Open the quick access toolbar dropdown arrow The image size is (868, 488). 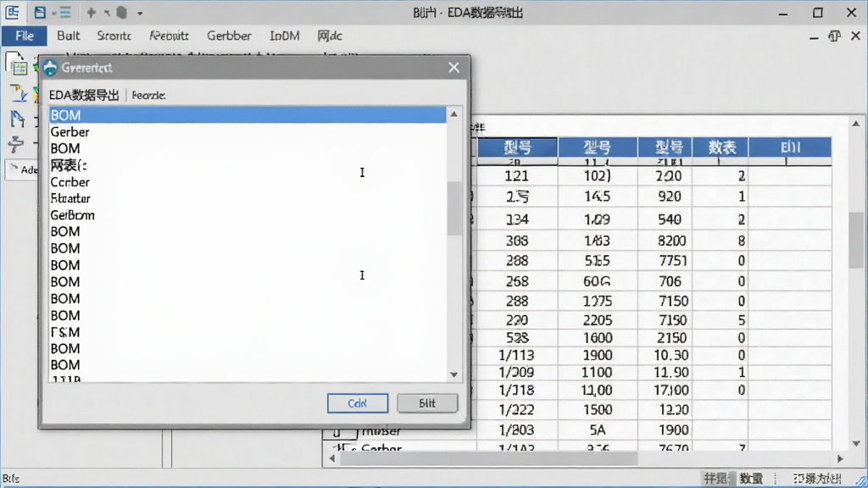[x=140, y=13]
